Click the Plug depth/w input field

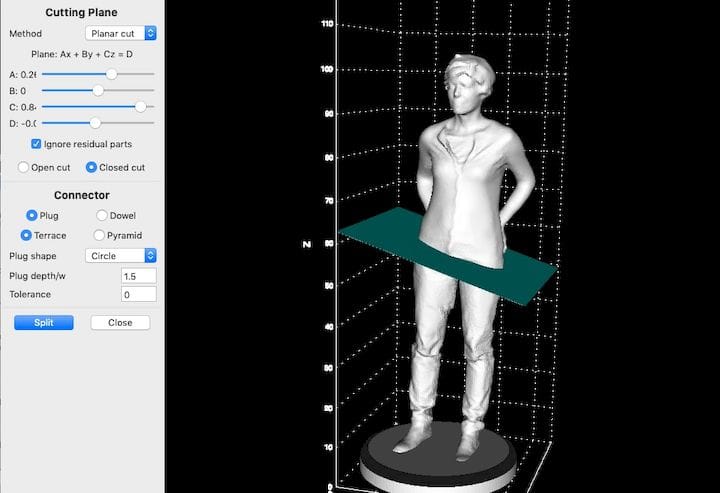pyautogui.click(x=138, y=275)
